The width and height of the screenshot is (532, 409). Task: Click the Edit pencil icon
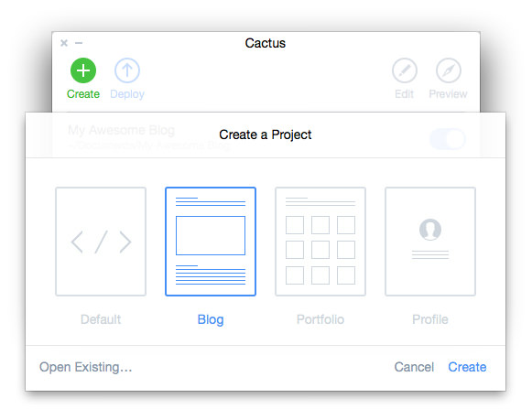point(405,70)
